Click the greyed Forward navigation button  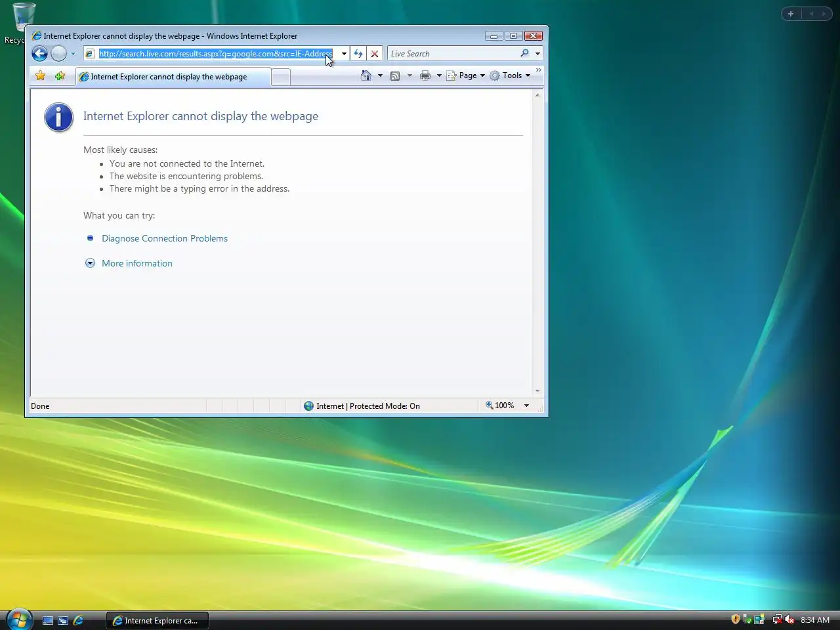(x=59, y=54)
